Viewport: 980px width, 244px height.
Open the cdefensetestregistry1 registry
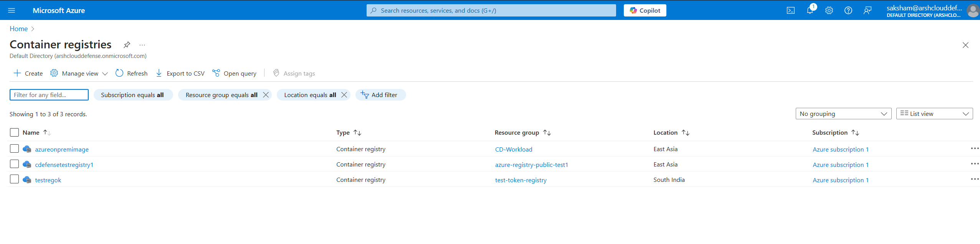pyautogui.click(x=64, y=165)
